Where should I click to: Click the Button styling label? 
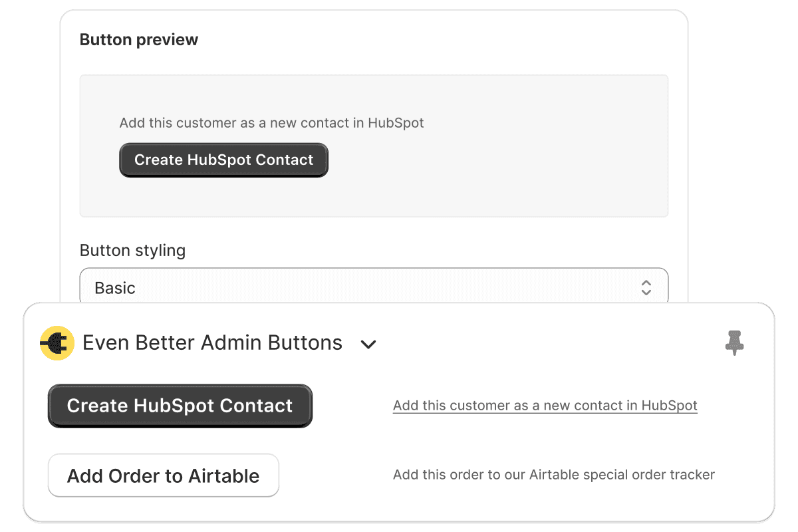point(132,251)
